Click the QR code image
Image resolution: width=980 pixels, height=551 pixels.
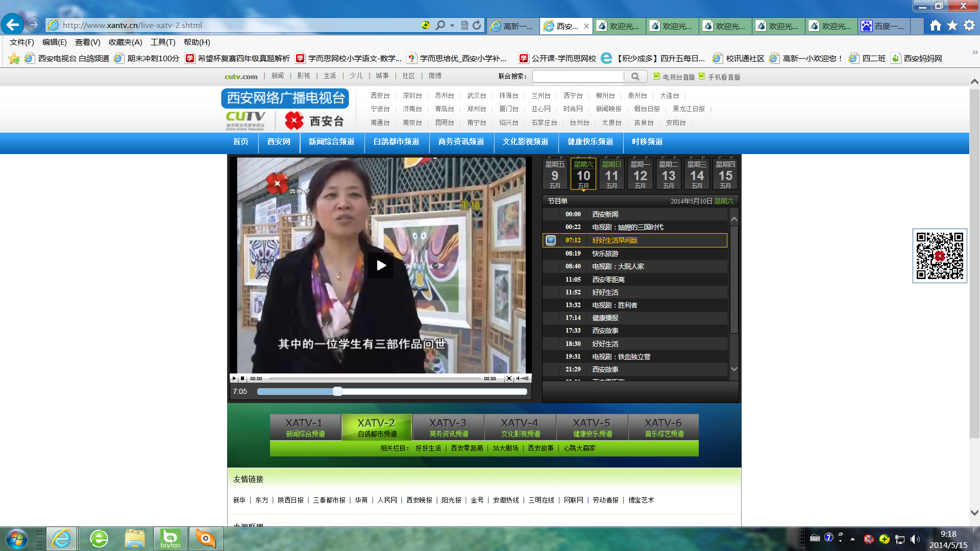click(x=940, y=256)
